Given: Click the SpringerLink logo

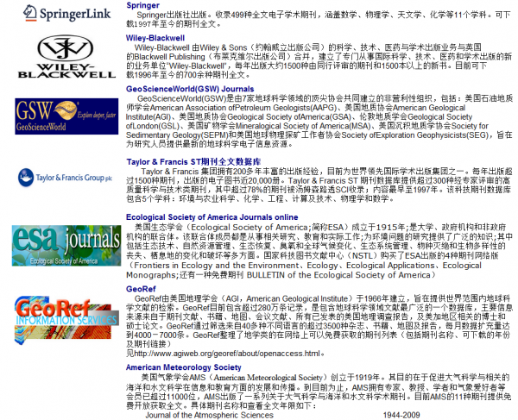Looking at the screenshot, I should click(66, 13).
